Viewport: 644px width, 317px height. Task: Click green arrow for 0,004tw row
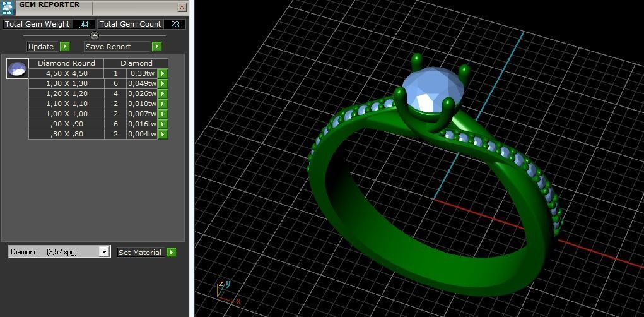pyautogui.click(x=163, y=134)
